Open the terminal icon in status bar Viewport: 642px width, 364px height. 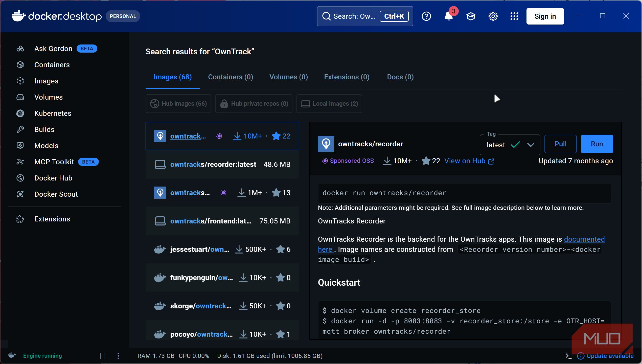[x=568, y=356]
